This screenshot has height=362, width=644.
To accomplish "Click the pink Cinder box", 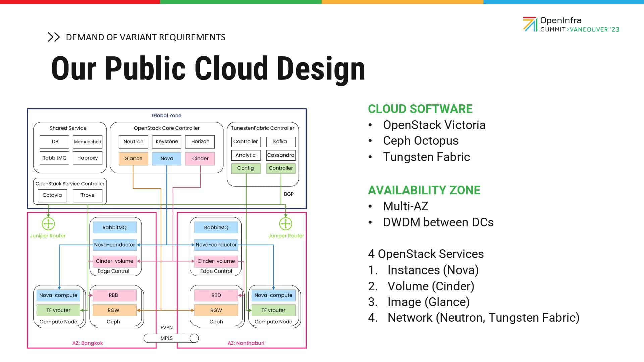I will 200,159.
